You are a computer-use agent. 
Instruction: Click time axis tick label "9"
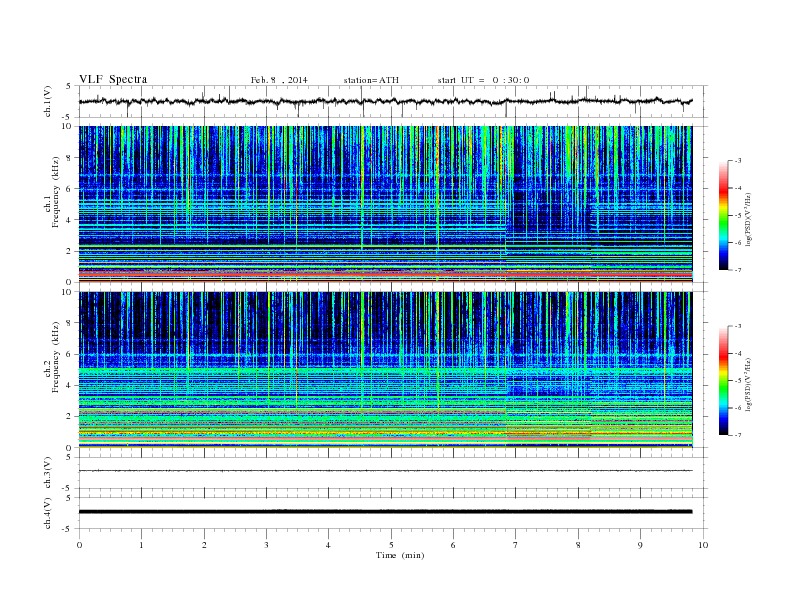(640, 545)
